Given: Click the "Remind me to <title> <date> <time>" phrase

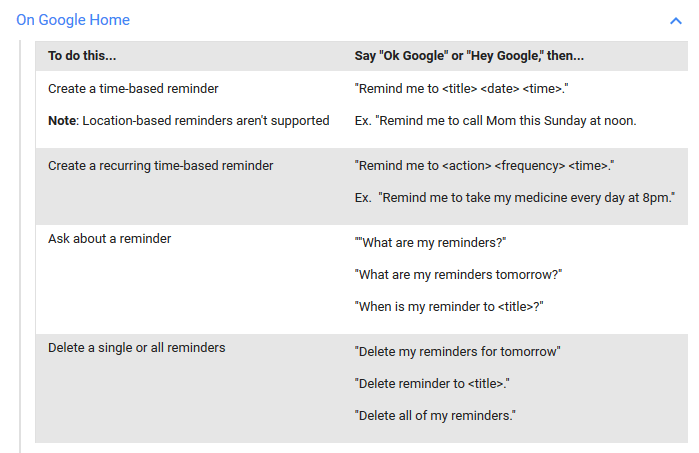Looking at the screenshot, I should (x=461, y=89).
